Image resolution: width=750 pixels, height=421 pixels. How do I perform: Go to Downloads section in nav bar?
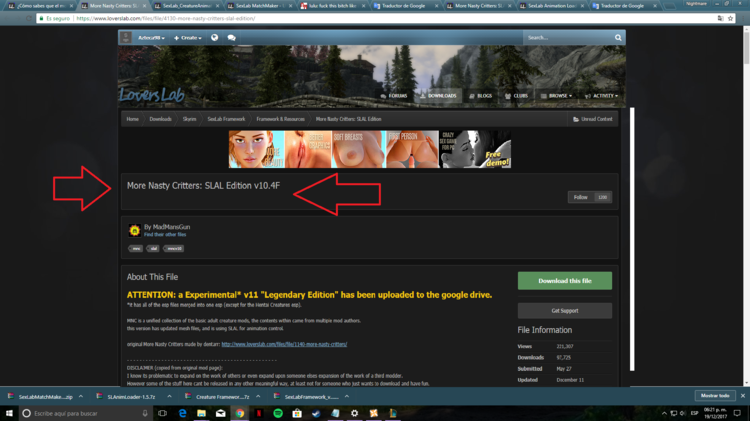[x=438, y=96]
